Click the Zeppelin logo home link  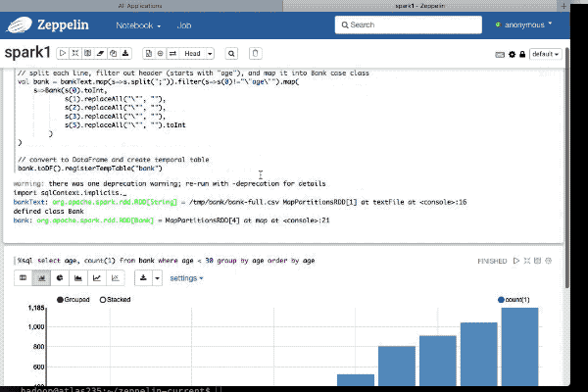tap(63, 24)
